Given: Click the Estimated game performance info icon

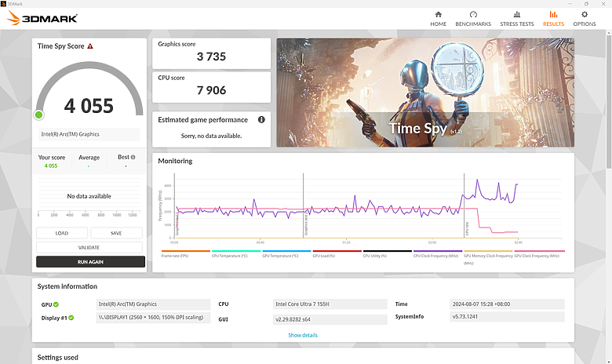Looking at the screenshot, I should pyautogui.click(x=261, y=120).
